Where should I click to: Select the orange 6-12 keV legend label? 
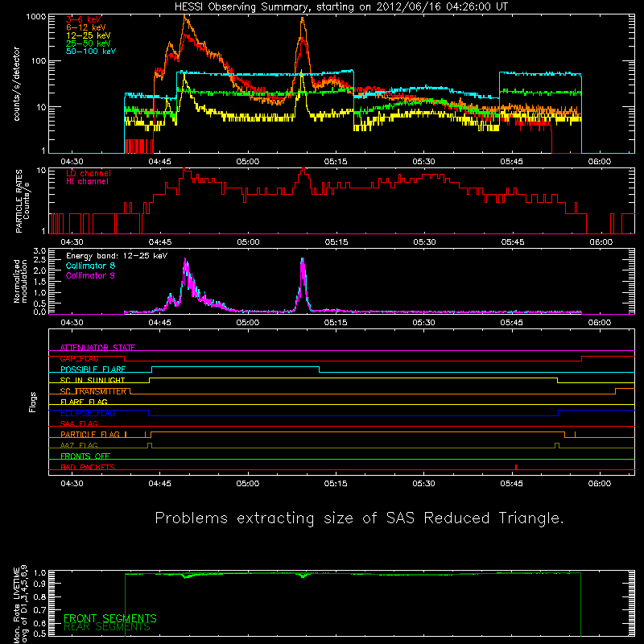(86, 27)
